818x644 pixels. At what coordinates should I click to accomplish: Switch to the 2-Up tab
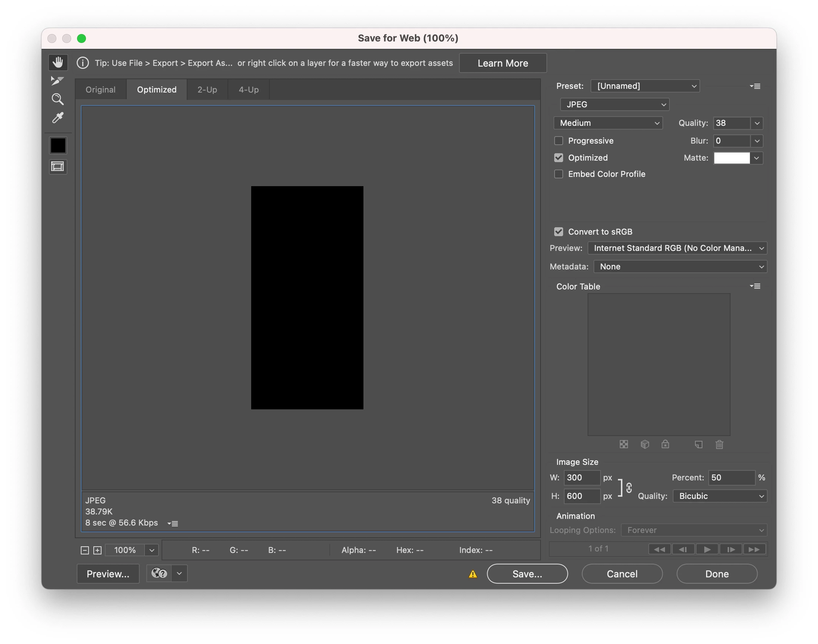pyautogui.click(x=207, y=90)
